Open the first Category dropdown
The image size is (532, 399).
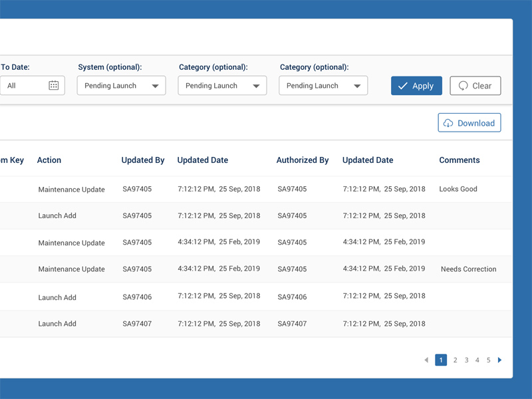[x=222, y=86]
